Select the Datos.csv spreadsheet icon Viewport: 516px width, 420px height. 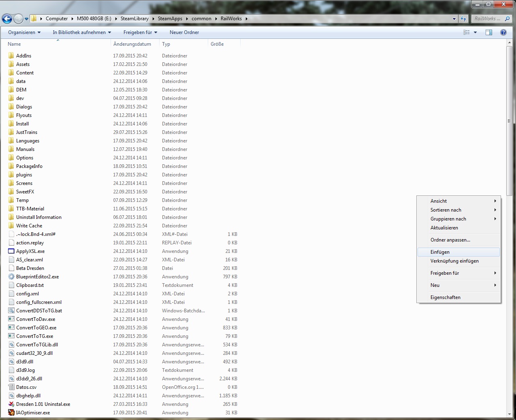(x=11, y=387)
